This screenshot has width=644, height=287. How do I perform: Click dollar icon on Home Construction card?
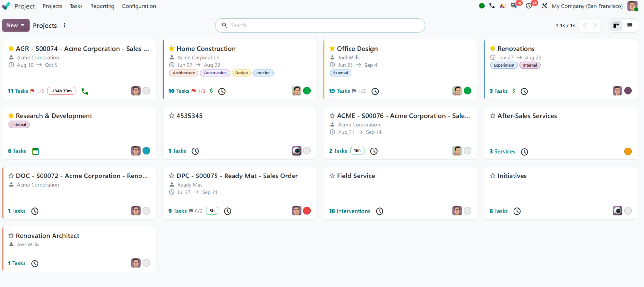(211, 91)
